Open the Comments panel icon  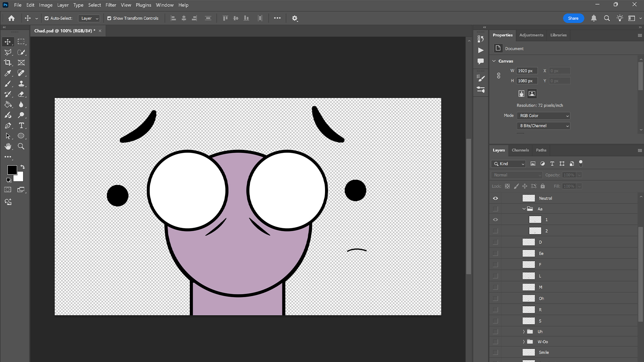tap(481, 61)
